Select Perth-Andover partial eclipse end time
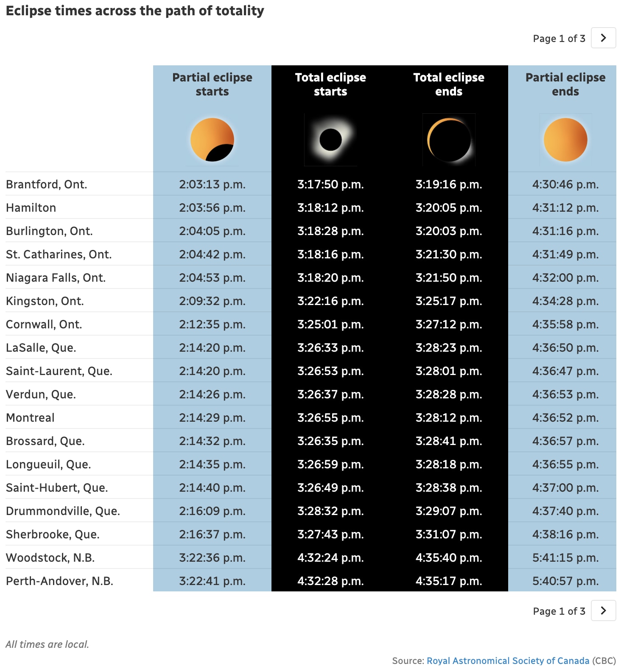Image resolution: width=621 pixels, height=672 pixels. [565, 581]
